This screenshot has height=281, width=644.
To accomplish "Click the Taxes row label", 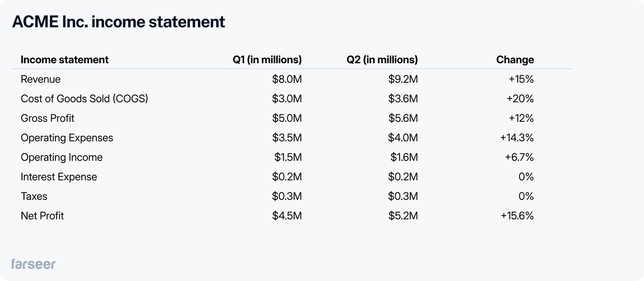I will point(34,196).
